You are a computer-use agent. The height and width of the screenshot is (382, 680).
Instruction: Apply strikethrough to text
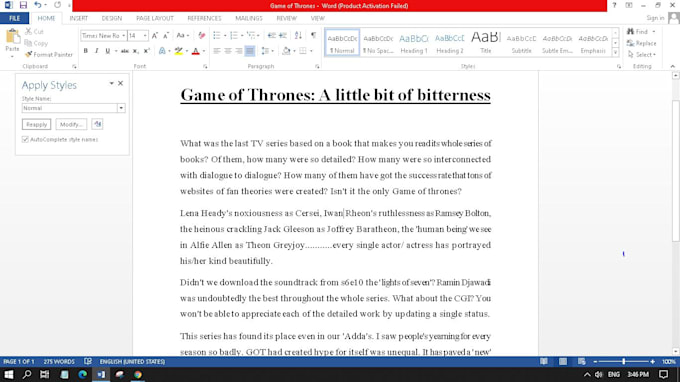125,51
